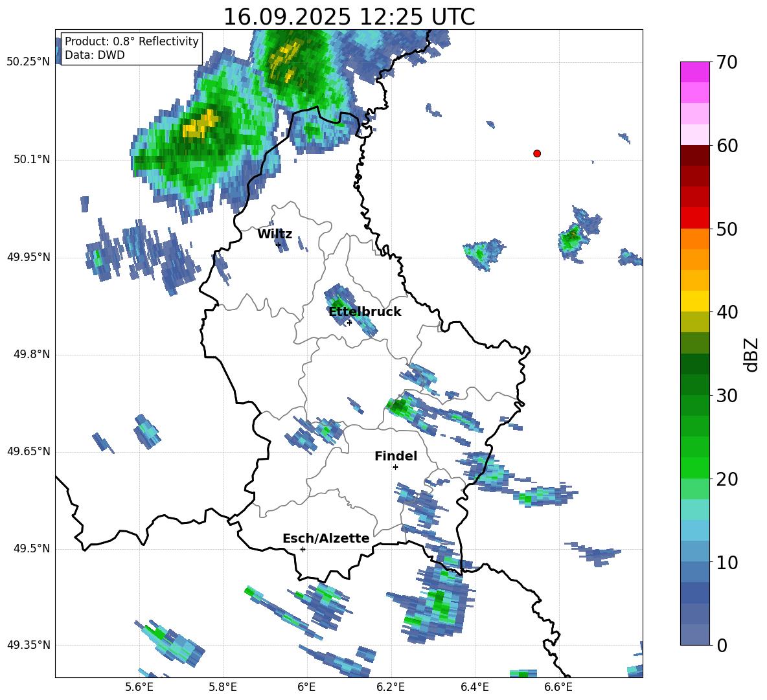767x700 pixels.
Task: Click the 50.1°N latitude label
Action: [x=32, y=160]
